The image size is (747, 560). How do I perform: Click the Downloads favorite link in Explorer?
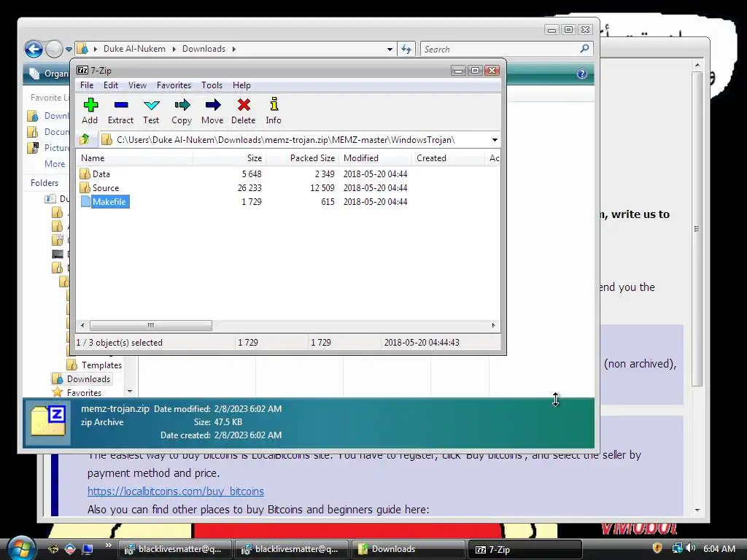coord(49,116)
